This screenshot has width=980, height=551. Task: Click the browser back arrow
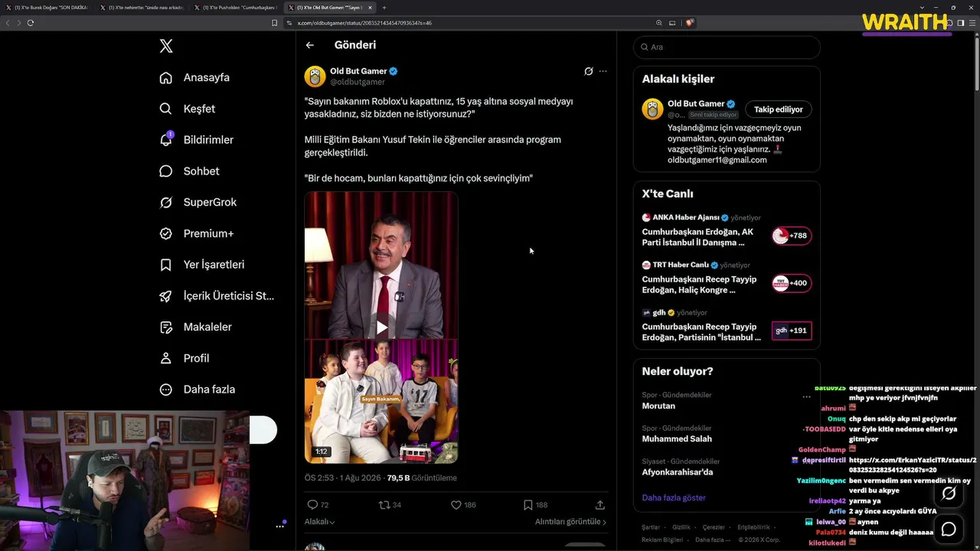[8, 23]
